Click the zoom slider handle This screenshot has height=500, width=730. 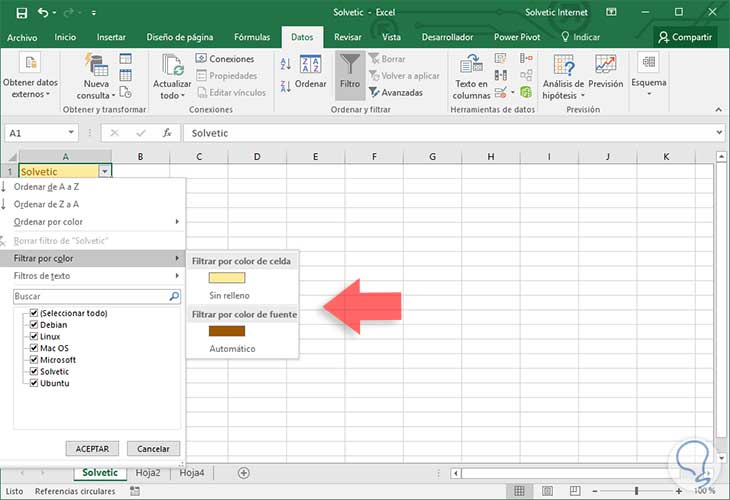tap(636, 491)
